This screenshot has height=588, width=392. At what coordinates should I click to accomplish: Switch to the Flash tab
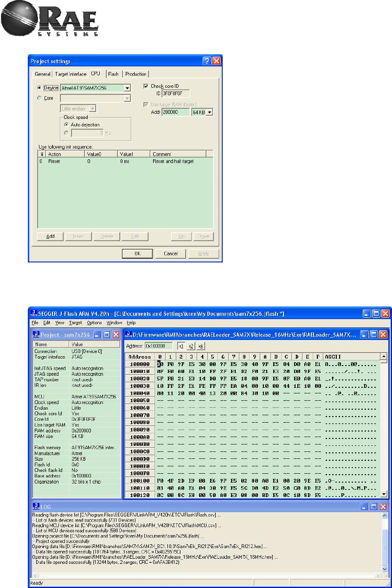(114, 74)
